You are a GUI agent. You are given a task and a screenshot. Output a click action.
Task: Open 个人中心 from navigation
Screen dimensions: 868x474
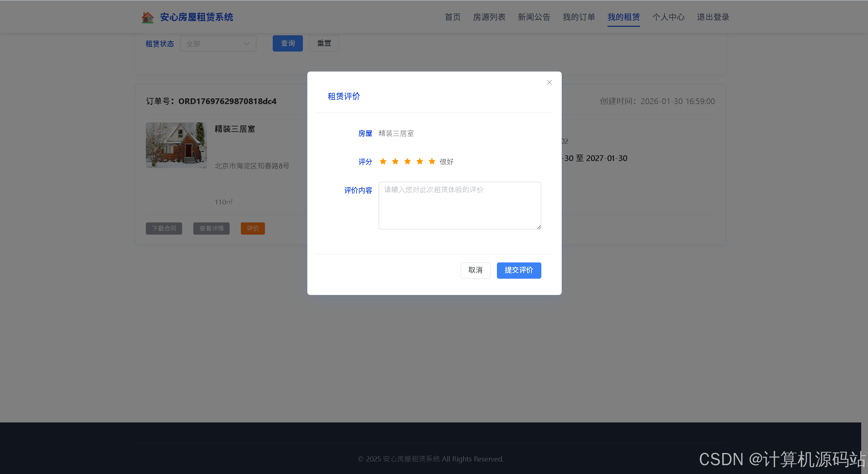[x=668, y=17]
